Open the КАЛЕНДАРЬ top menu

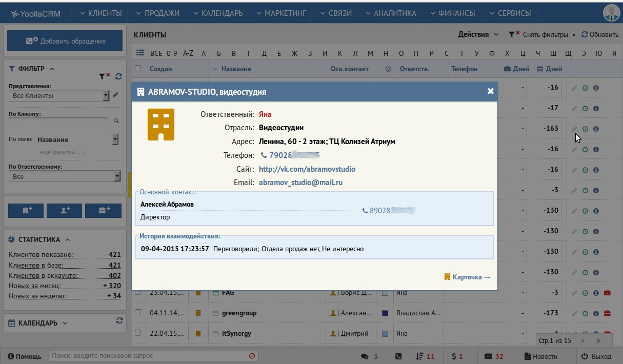[x=218, y=13]
